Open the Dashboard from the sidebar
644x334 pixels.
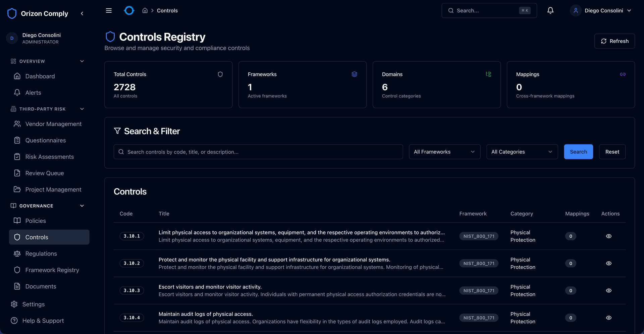coord(40,76)
